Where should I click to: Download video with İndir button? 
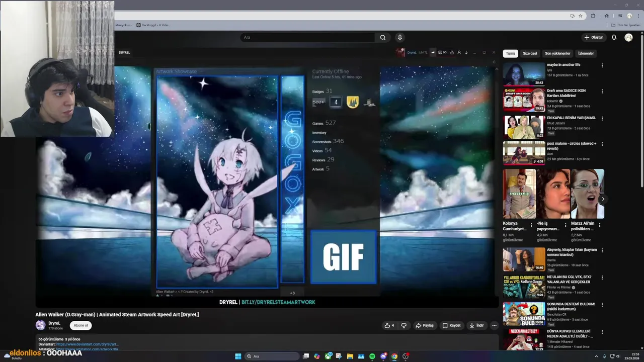click(476, 325)
